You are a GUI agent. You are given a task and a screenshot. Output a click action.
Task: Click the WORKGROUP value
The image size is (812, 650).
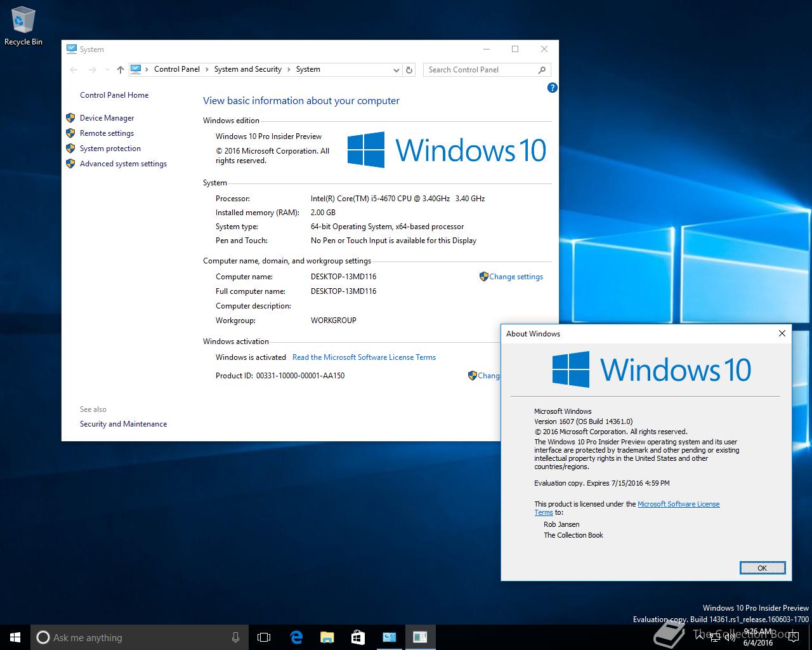click(333, 321)
